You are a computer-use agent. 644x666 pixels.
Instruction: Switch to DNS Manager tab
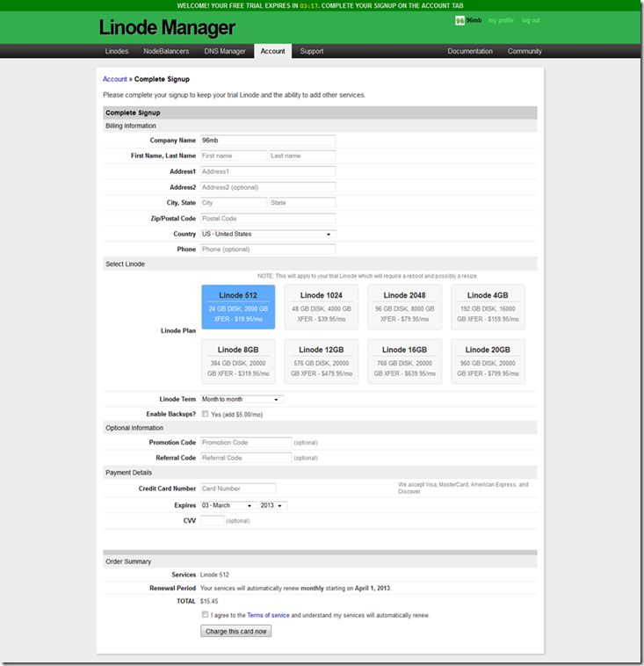[225, 51]
